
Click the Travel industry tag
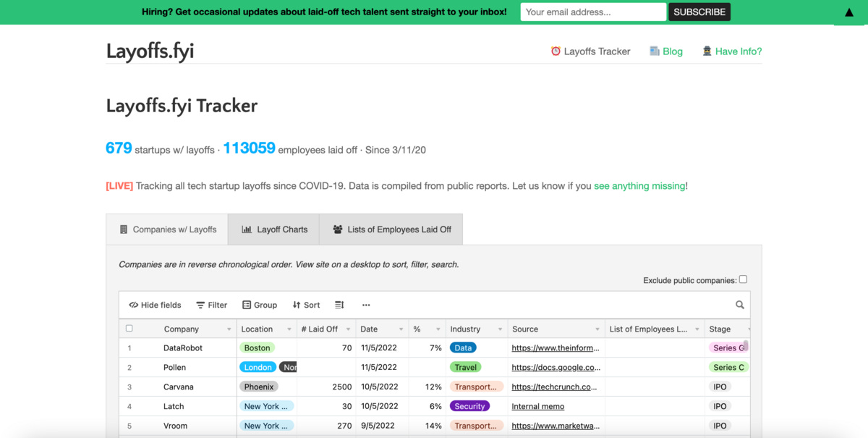[465, 367]
